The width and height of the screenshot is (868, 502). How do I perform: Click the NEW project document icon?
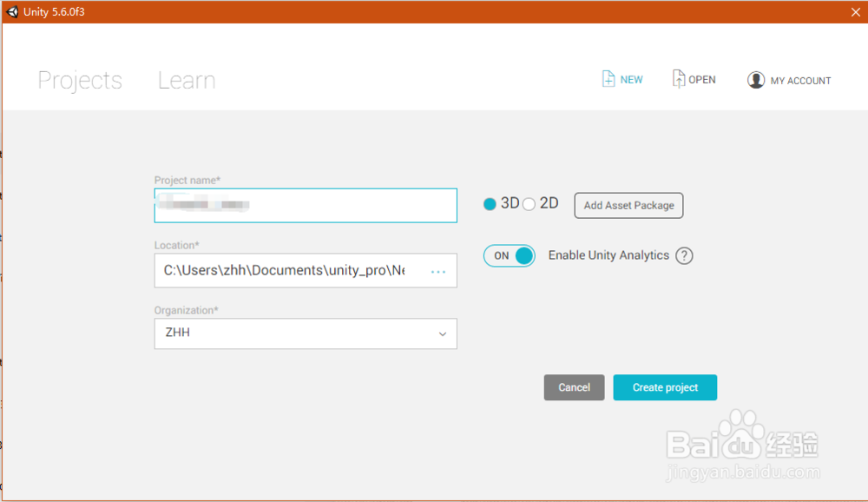pyautogui.click(x=608, y=79)
